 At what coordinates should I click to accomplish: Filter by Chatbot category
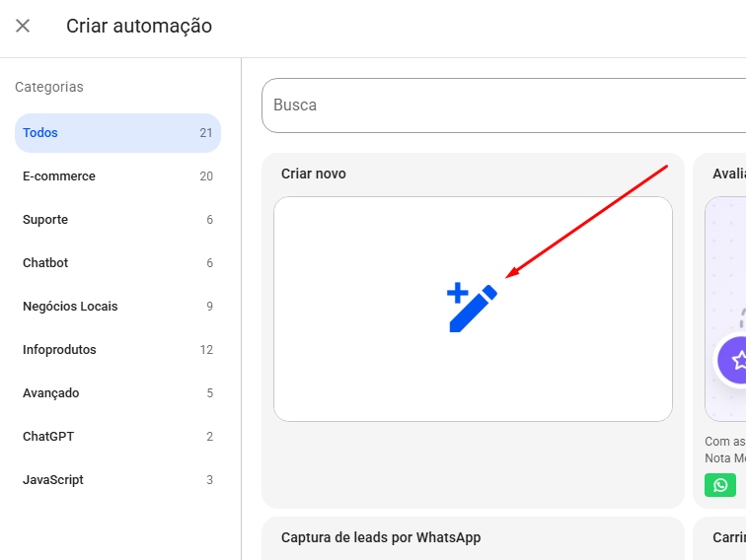click(117, 263)
